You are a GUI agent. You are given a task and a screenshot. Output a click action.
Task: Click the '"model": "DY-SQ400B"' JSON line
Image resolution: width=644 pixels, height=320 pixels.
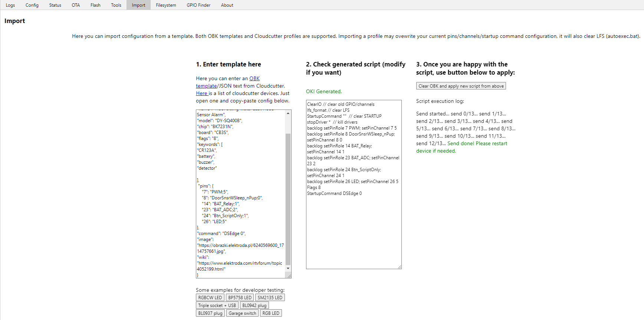[220, 121]
